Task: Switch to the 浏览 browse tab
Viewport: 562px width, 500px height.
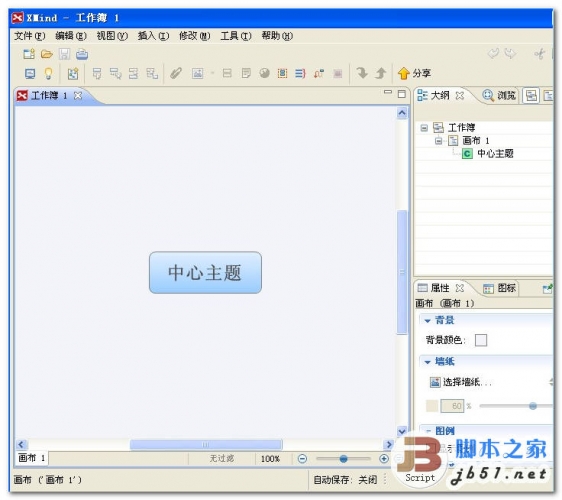Action: [x=499, y=95]
